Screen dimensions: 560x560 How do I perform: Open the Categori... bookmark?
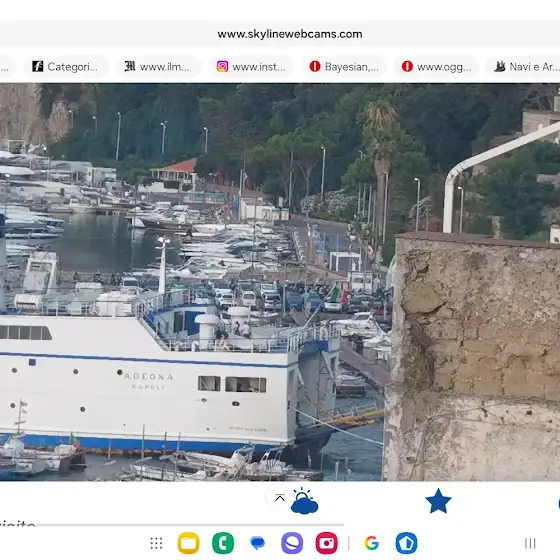pyautogui.click(x=65, y=67)
